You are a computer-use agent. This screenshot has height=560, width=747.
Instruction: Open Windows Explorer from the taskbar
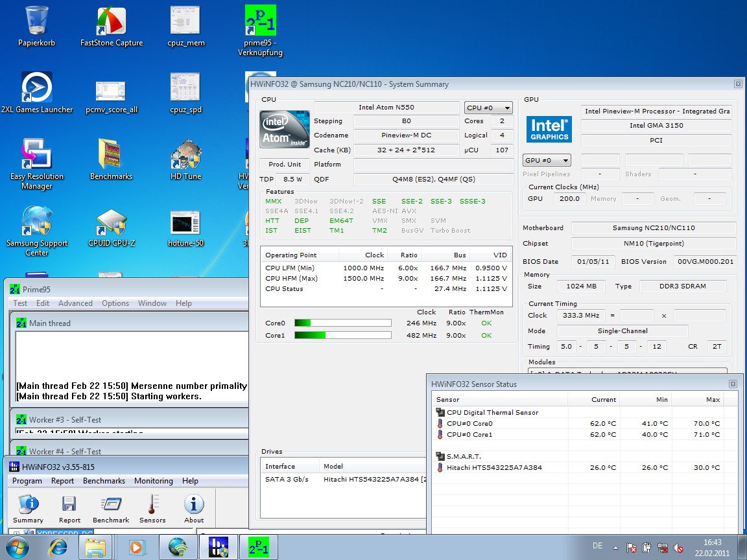[x=95, y=547]
